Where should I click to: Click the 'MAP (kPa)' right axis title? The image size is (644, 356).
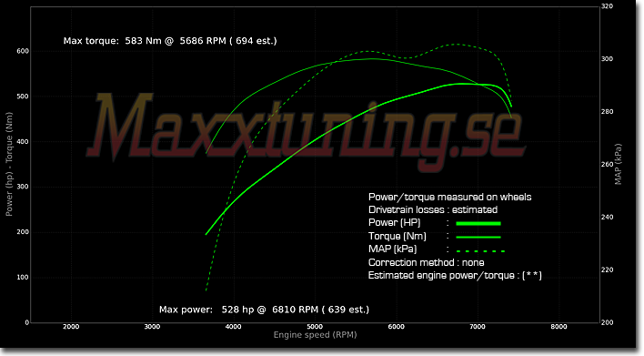click(x=619, y=164)
